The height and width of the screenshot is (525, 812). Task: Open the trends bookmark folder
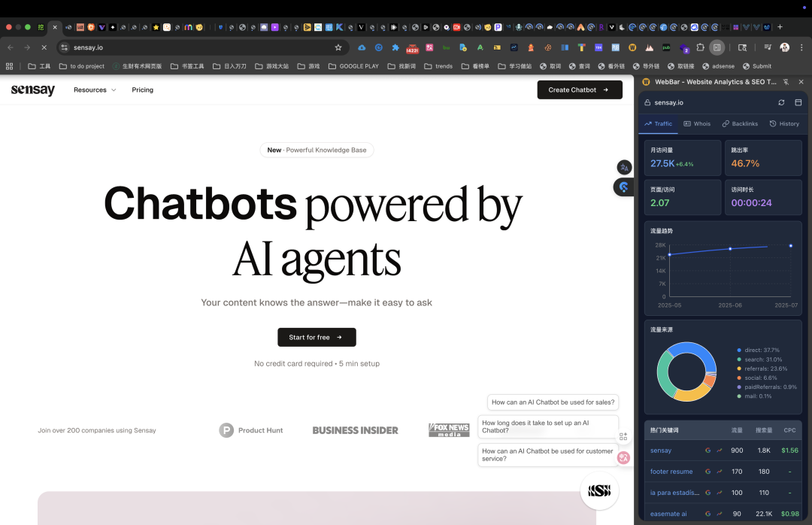(x=438, y=66)
